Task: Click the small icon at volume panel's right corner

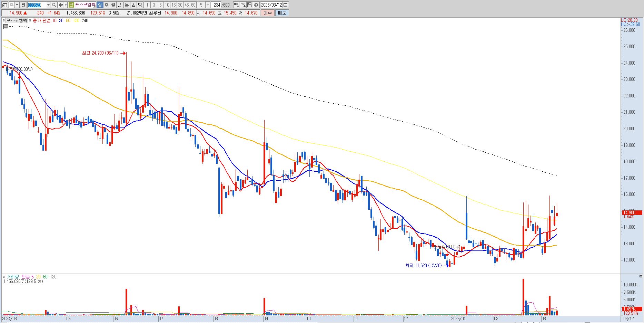Action: (x=641, y=276)
